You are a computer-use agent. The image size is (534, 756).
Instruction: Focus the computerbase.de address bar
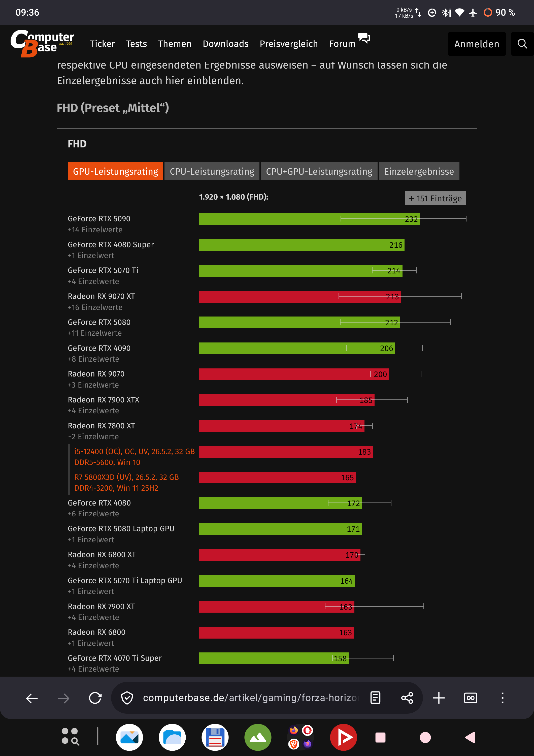pyautogui.click(x=251, y=698)
